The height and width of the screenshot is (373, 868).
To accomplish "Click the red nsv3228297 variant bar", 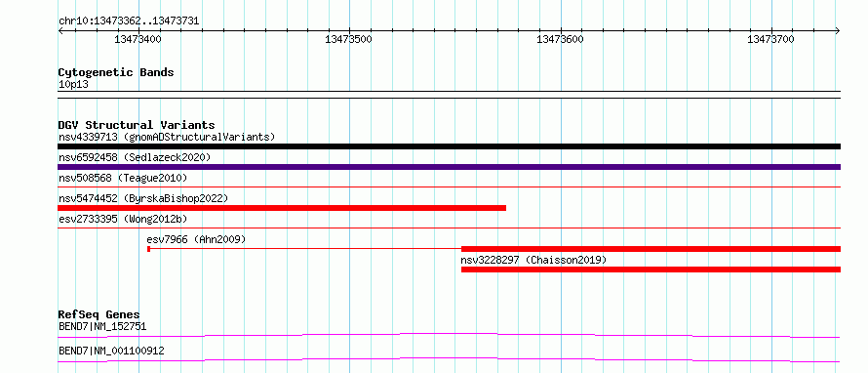I will (x=651, y=269).
